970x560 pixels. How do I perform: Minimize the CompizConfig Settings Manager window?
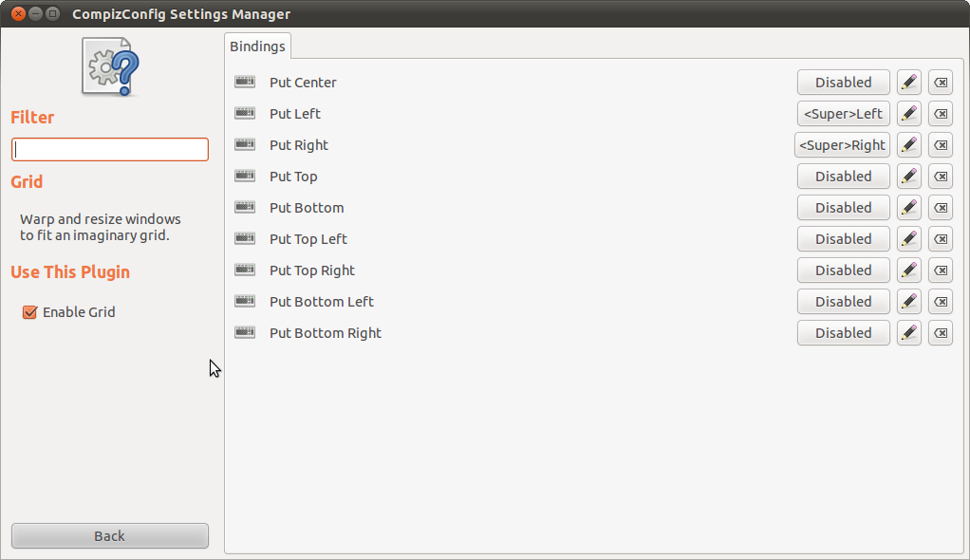pos(36,13)
